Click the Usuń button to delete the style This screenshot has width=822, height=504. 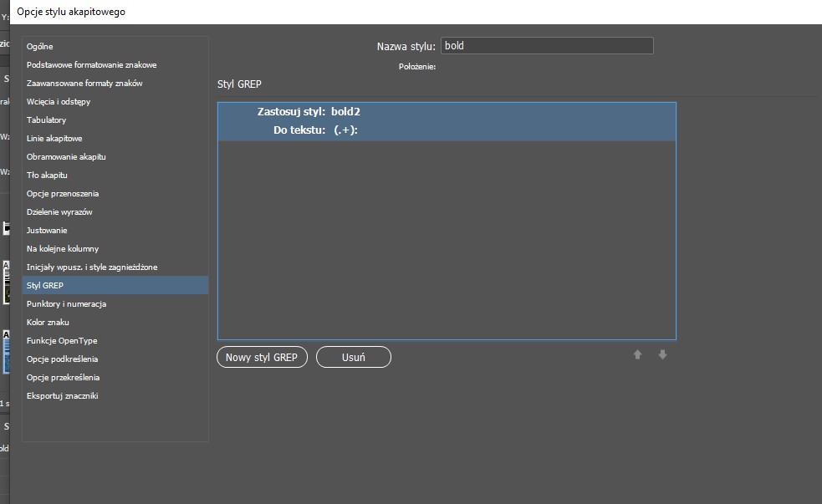point(353,356)
